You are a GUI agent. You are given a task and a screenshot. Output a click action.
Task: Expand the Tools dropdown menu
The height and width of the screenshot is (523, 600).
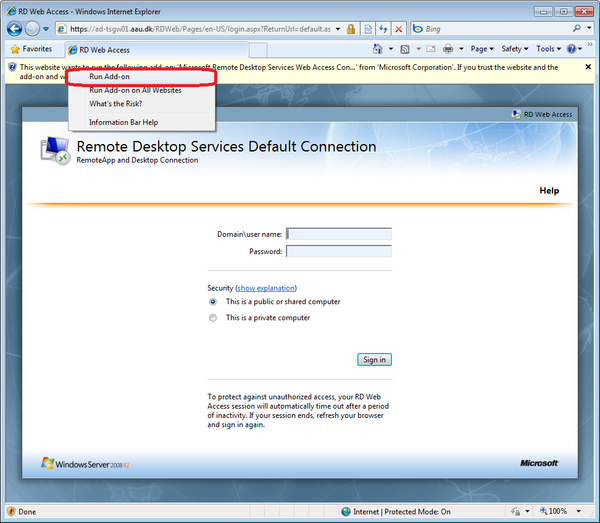point(548,49)
